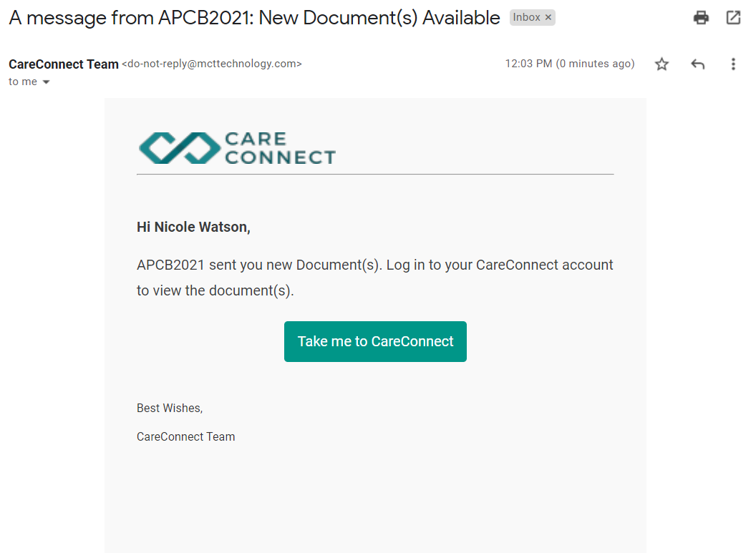Click the CareConnect Team signature text
756x553 pixels.
[185, 436]
